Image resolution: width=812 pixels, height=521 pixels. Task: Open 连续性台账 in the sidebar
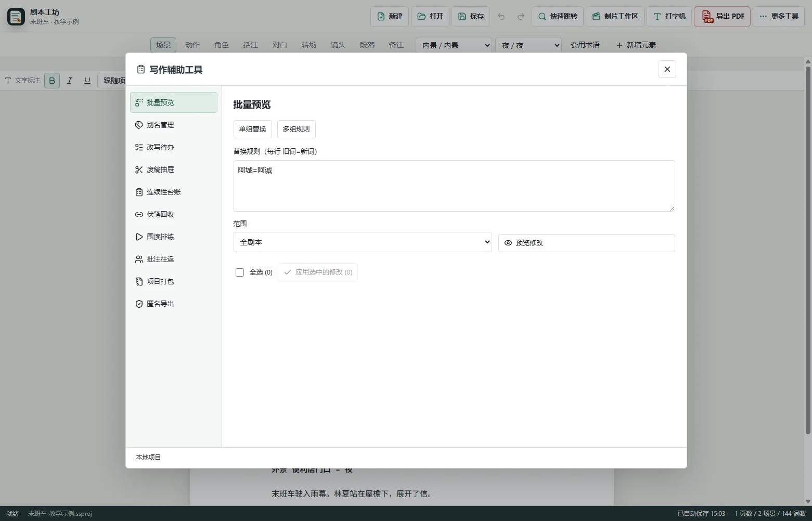click(174, 192)
